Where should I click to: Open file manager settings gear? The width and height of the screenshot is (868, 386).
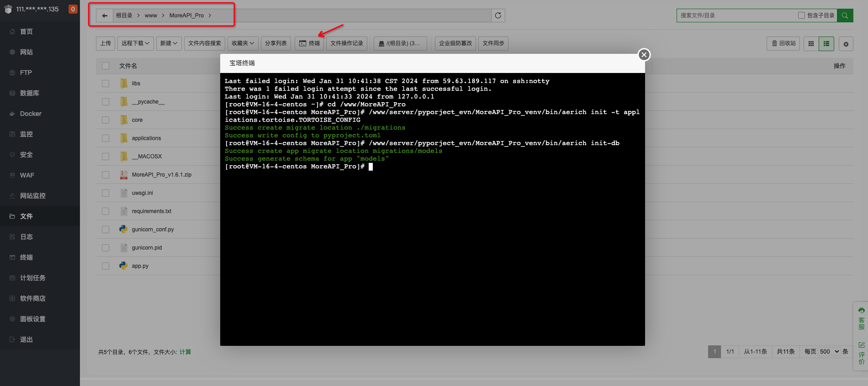(846, 44)
